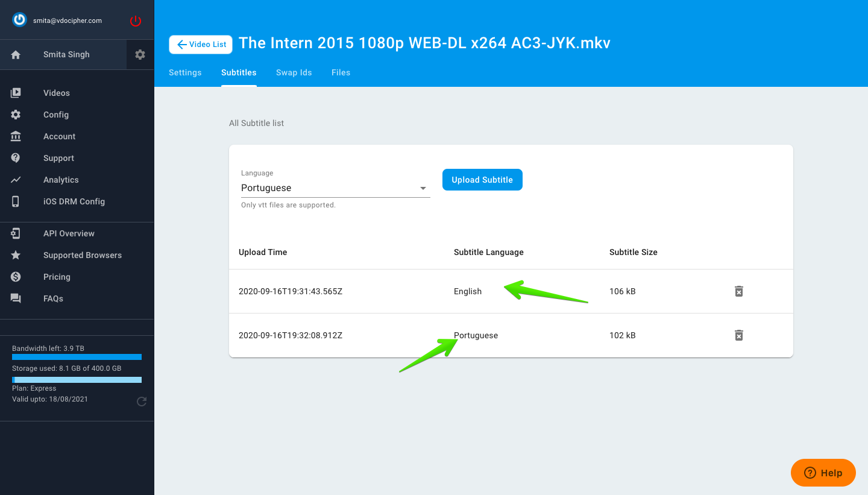Open Config in the sidebar
This screenshot has width=868, height=495.
[56, 115]
